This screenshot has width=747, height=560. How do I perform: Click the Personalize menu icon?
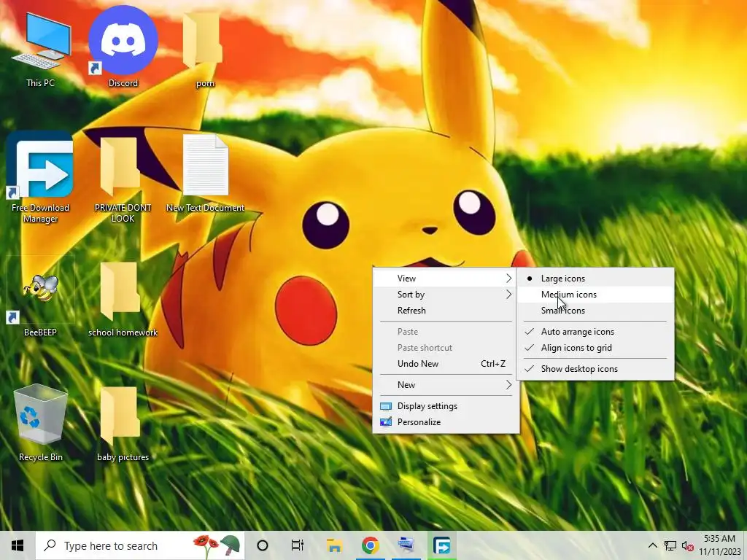(386, 422)
